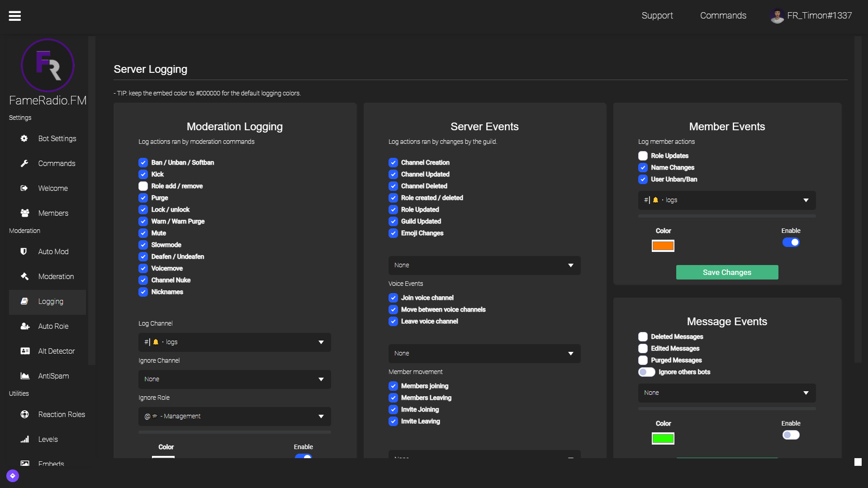Click the Logging book icon
Viewport: 868px width, 488px height.
tap(24, 301)
